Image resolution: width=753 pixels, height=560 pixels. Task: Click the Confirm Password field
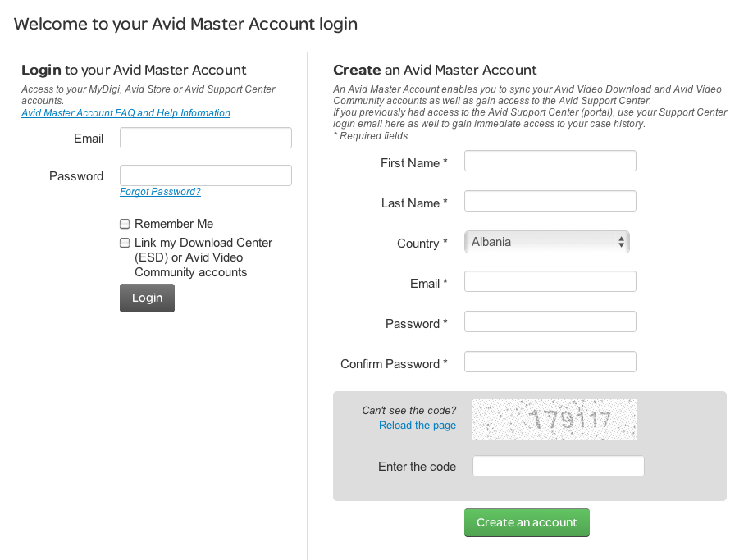coord(550,362)
